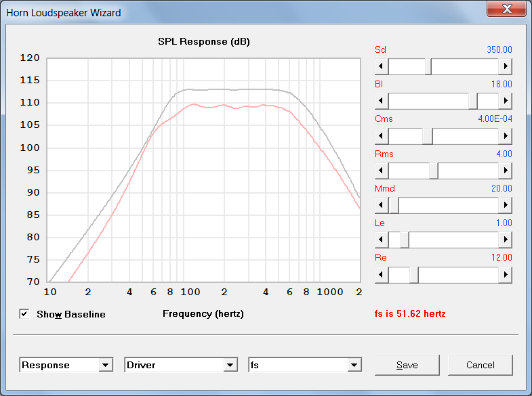Increase Re with the right arrow

(x=505, y=274)
